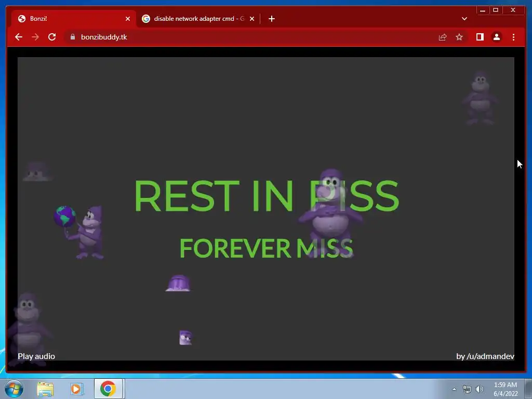Click the Chrome taskbar icon

(108, 389)
